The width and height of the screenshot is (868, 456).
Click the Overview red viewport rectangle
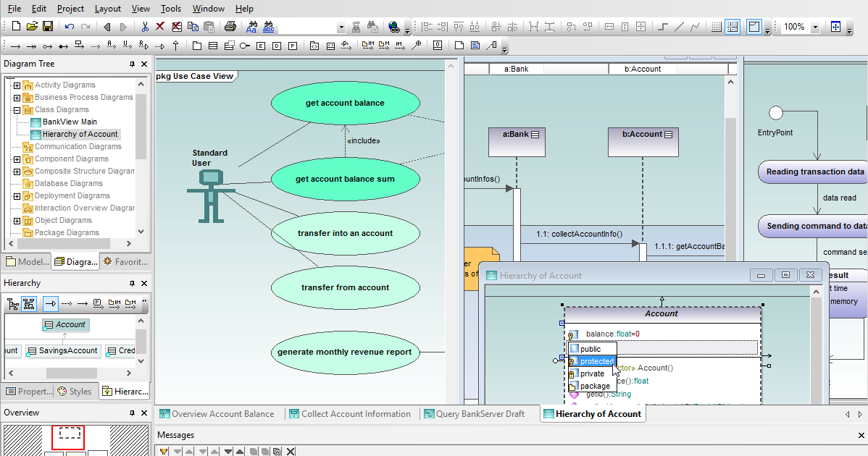click(68, 437)
